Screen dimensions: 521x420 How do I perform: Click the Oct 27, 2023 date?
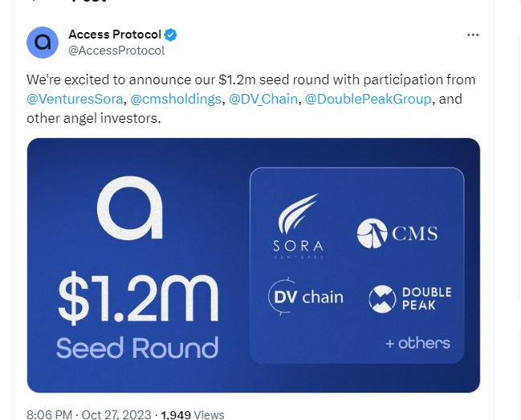[116, 414]
